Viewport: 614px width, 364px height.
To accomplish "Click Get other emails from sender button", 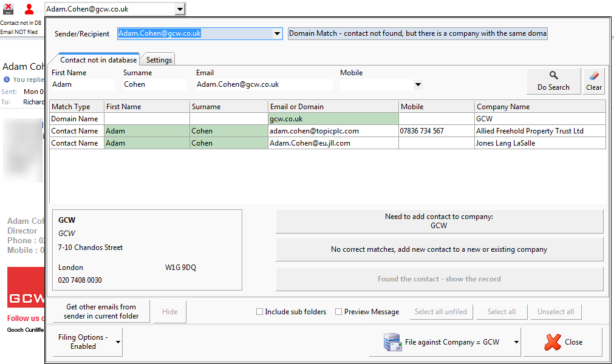I will (101, 311).
